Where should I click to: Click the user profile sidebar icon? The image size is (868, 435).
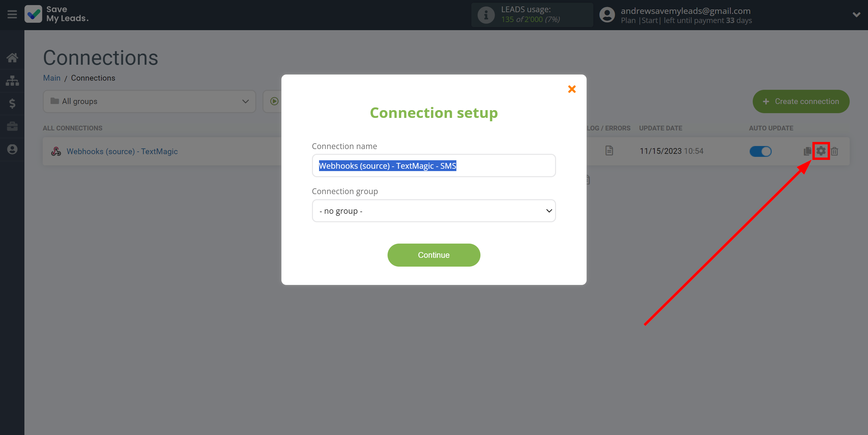click(12, 149)
